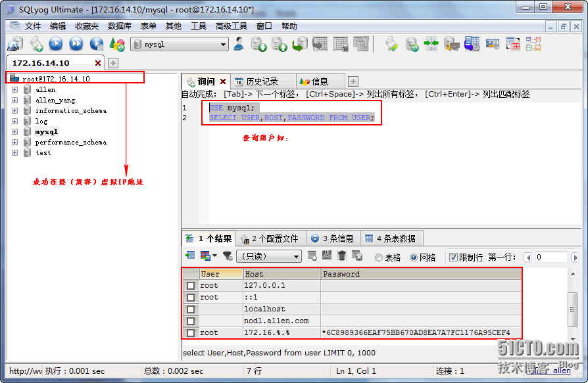This screenshot has width=588, height=383.
Task: Click the copy result icon with dropdown
Action: tap(208, 256)
